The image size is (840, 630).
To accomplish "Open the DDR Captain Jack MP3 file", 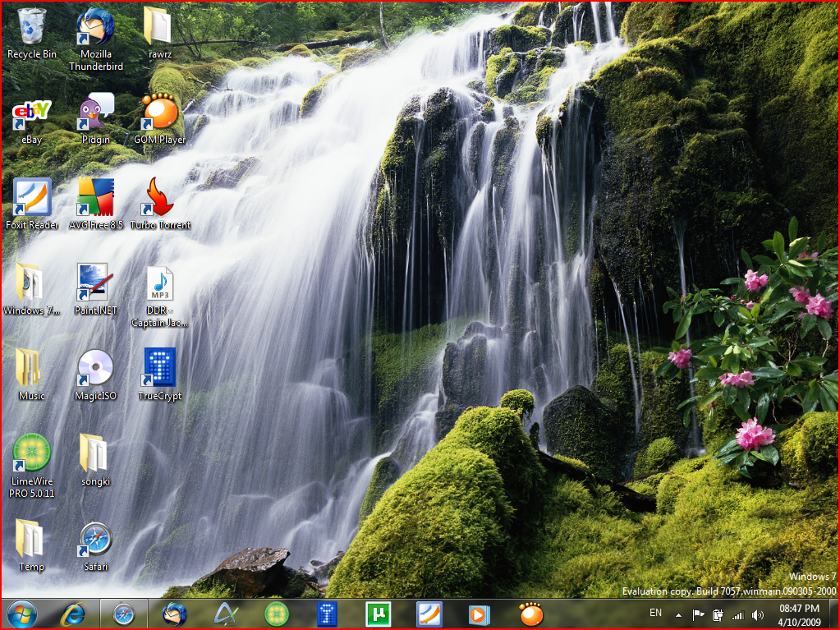I will coord(158,283).
